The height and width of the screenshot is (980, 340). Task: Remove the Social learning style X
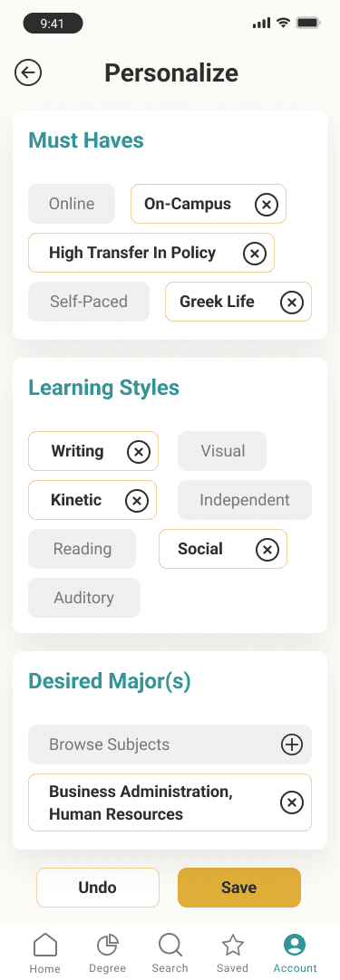(x=267, y=550)
